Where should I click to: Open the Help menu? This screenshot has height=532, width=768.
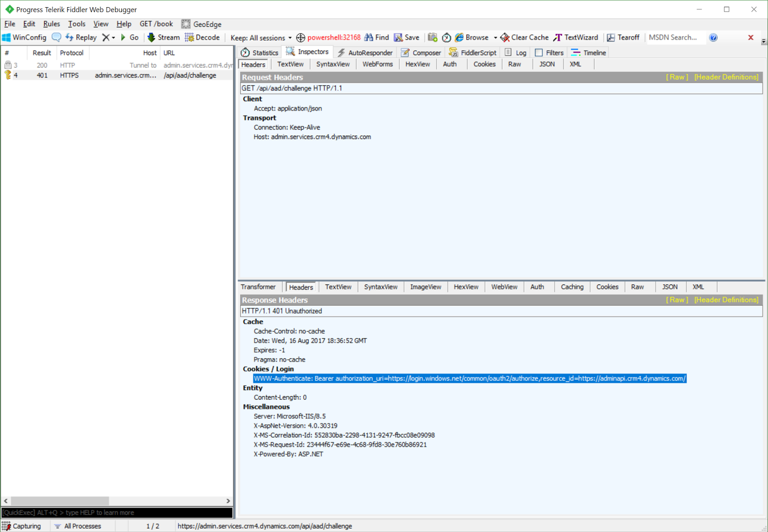[124, 24]
